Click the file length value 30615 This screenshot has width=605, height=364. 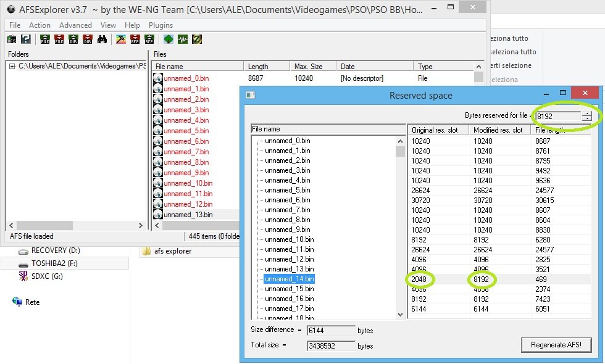click(x=544, y=200)
